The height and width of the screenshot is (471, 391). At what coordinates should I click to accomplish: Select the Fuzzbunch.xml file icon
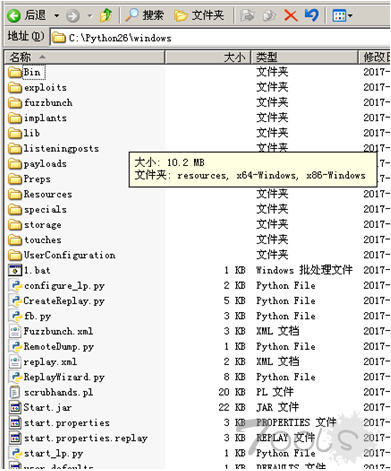[15, 331]
